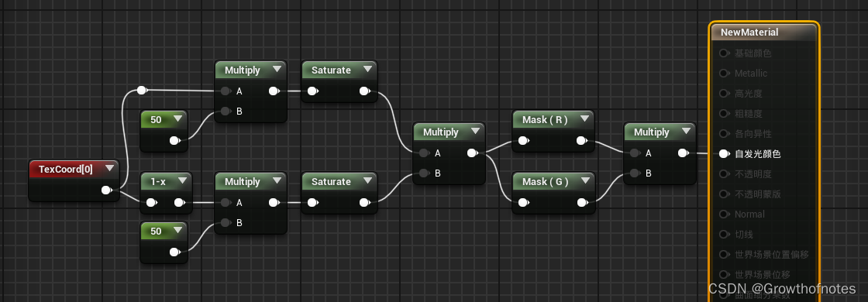The width and height of the screenshot is (868, 302).
Task: Click the 各向异性 input pin on NewMaterial
Action: (x=724, y=133)
